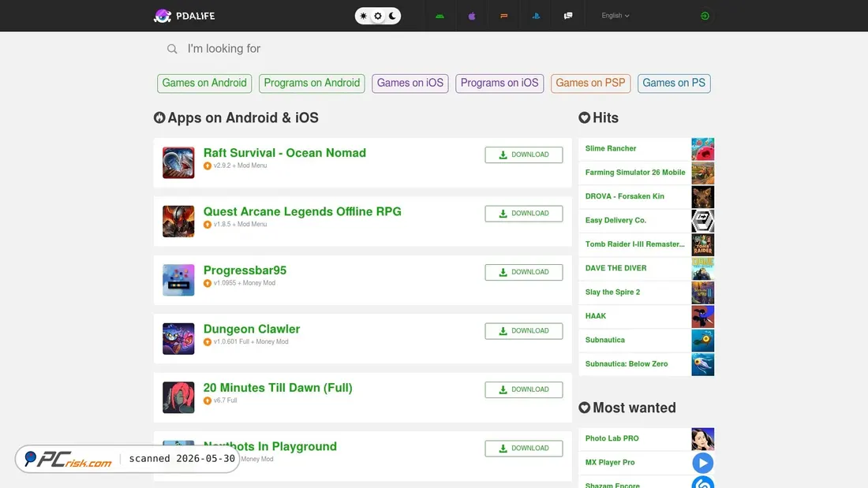Viewport: 868px width, 488px height.
Task: Open Tomb Raider I-III Remaster in Hits
Action: click(634, 244)
